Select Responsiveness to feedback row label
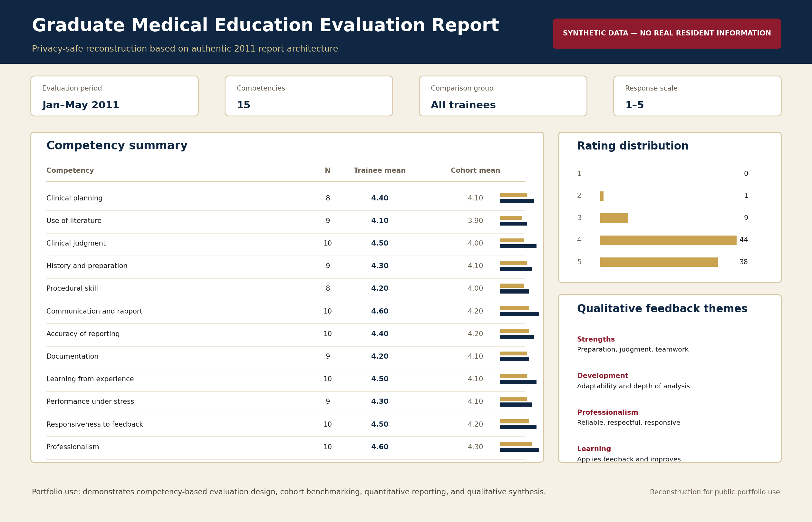 94,424
